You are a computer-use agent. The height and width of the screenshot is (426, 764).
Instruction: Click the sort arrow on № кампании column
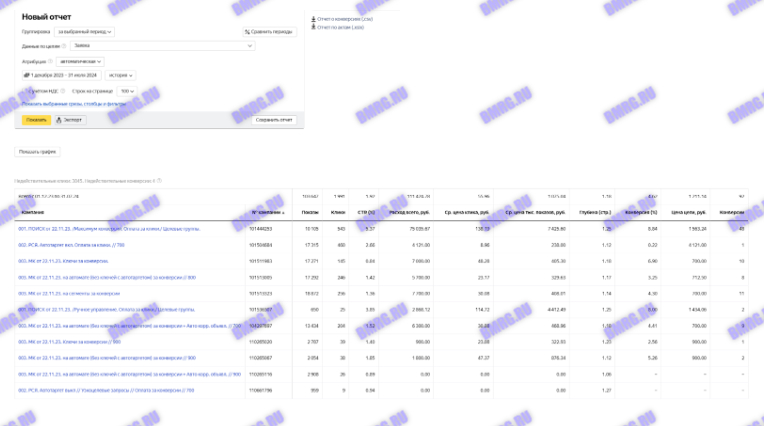coord(282,213)
